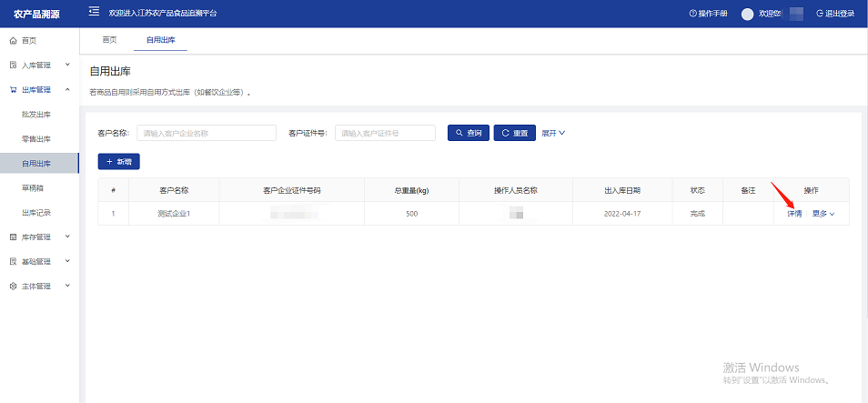
Task: Click the 查询 search button
Action: click(468, 133)
